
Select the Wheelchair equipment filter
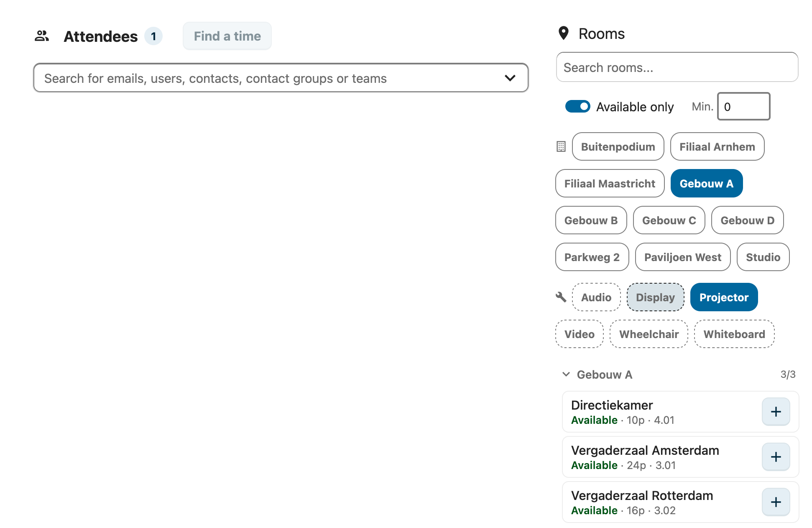point(649,334)
